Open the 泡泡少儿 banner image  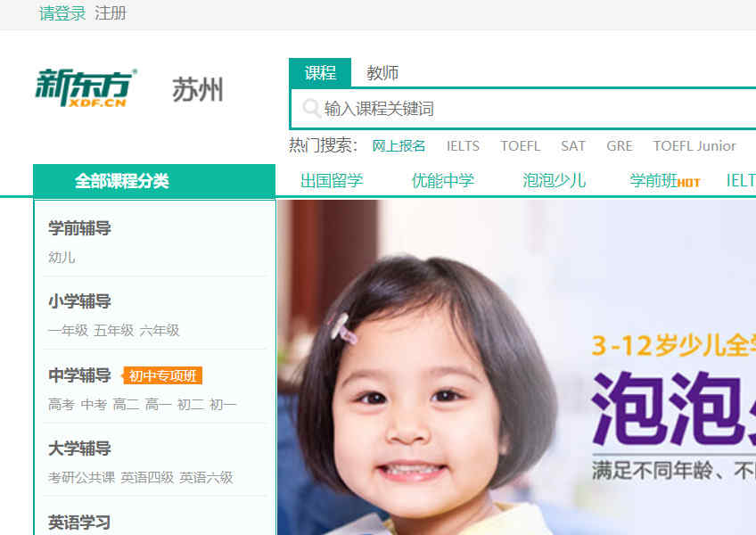coord(516,367)
